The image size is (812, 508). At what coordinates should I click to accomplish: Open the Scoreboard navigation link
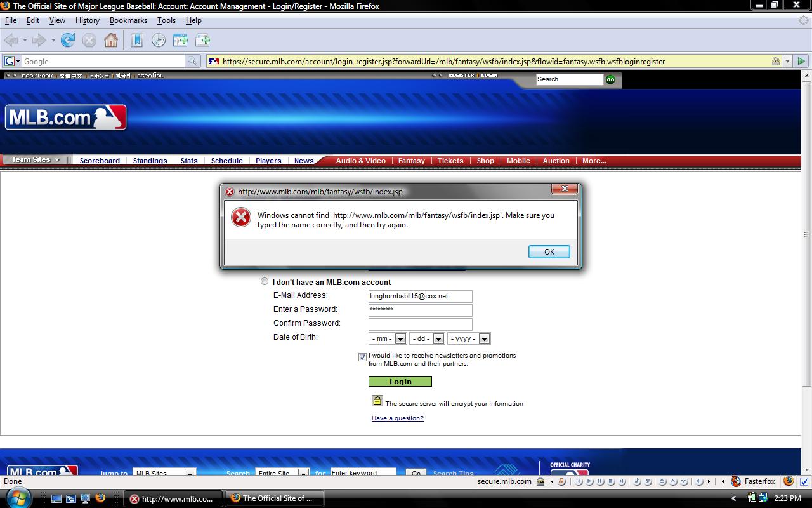pyautogui.click(x=100, y=161)
